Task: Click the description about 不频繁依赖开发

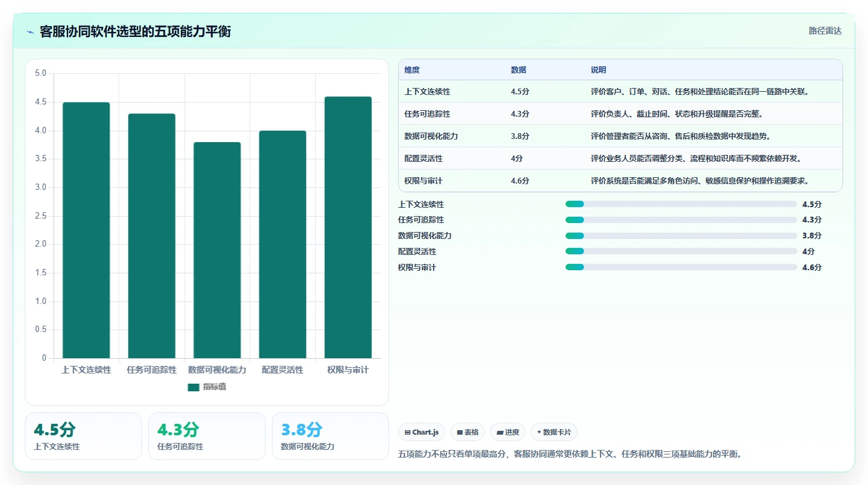Action: tap(696, 159)
